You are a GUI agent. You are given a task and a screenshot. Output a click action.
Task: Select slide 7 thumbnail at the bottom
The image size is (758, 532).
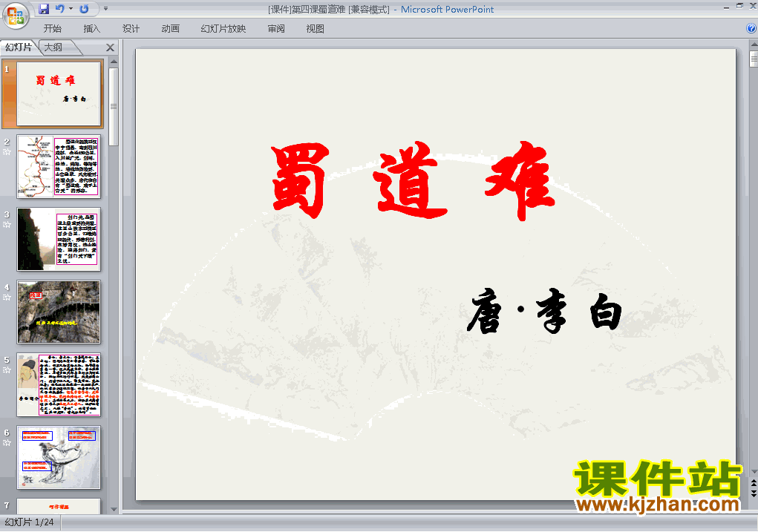click(59, 506)
